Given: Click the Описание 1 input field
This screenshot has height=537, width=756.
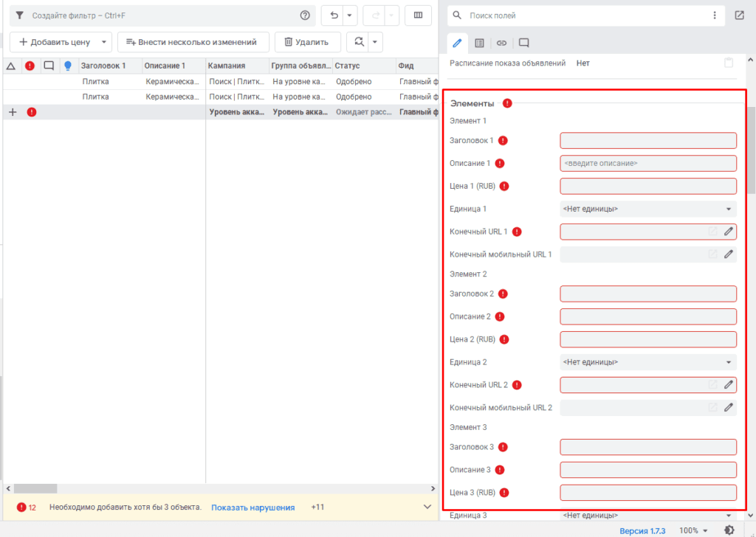Looking at the screenshot, I should click(x=648, y=163).
